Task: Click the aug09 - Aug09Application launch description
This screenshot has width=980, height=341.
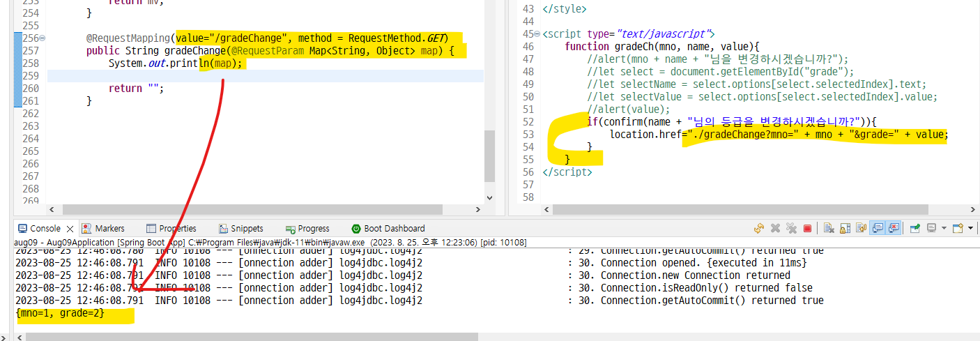Action: [270, 243]
